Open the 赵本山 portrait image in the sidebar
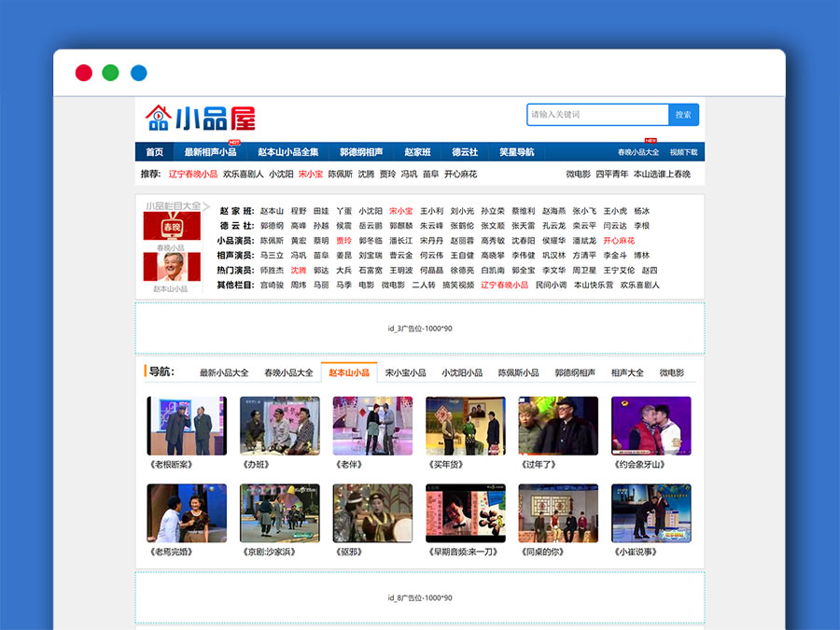 171,267
